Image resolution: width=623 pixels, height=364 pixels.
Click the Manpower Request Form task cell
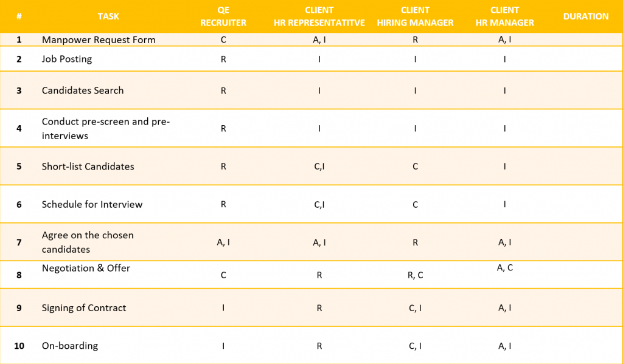pyautogui.click(x=99, y=39)
